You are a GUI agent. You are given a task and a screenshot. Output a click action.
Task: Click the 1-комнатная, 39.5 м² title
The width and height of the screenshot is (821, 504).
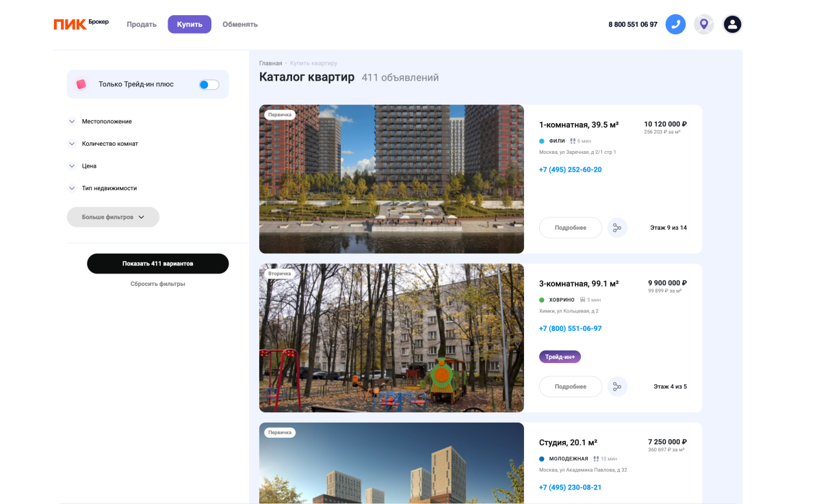pos(579,124)
